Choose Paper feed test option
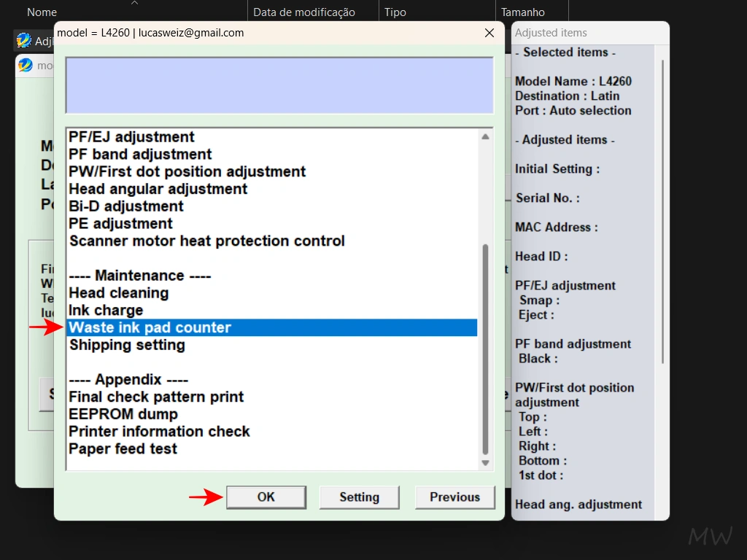The image size is (747, 560). pyautogui.click(x=123, y=449)
